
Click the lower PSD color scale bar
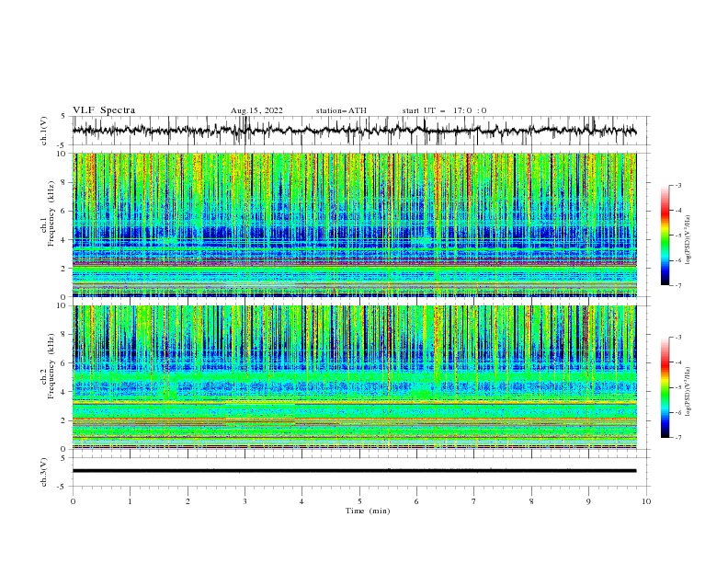coord(665,387)
